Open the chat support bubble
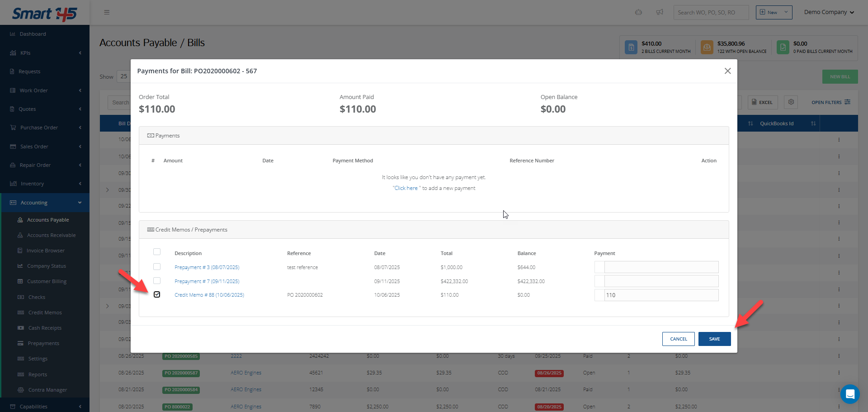The height and width of the screenshot is (412, 868). click(x=849, y=394)
